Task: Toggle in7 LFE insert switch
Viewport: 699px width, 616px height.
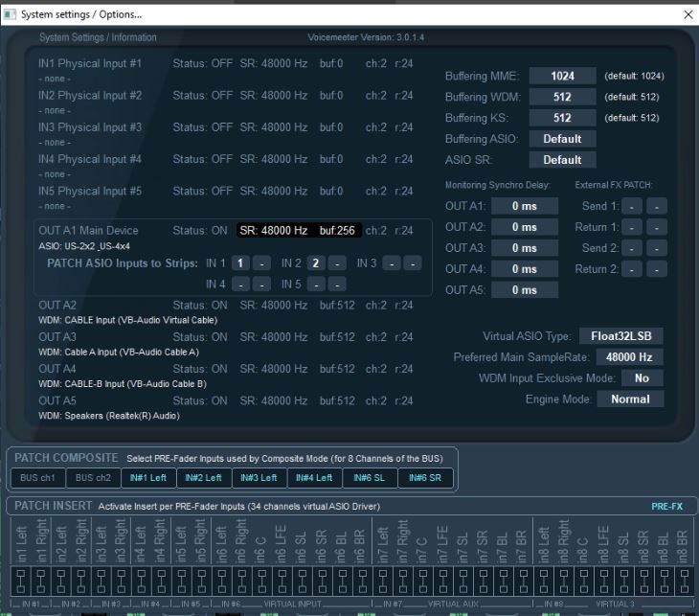Action: pyautogui.click(x=443, y=581)
